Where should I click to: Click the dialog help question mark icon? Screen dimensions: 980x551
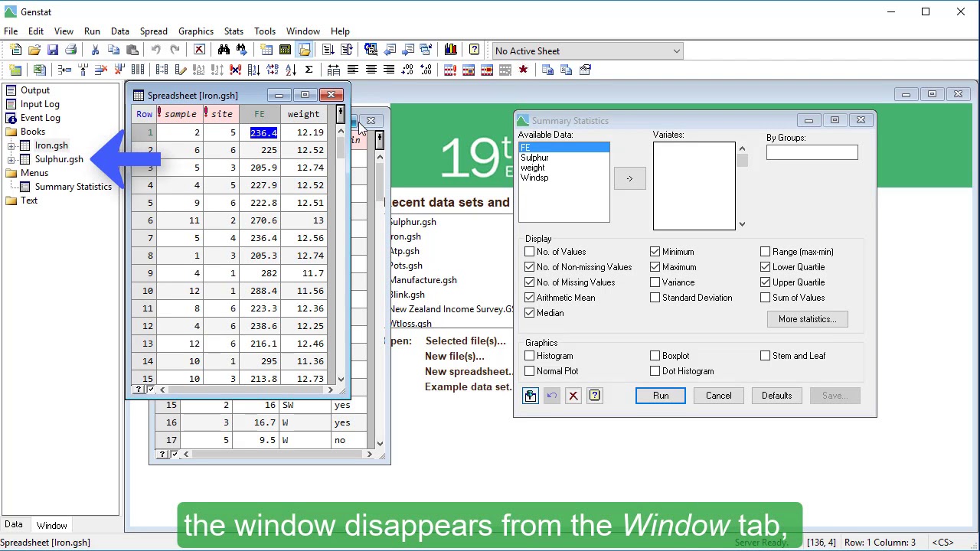pos(595,396)
